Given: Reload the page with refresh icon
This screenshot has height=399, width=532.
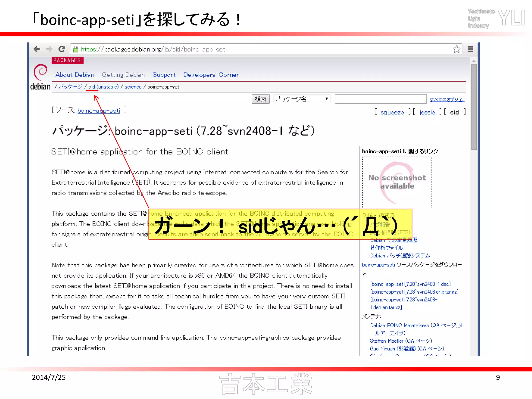Looking at the screenshot, I should 62,49.
